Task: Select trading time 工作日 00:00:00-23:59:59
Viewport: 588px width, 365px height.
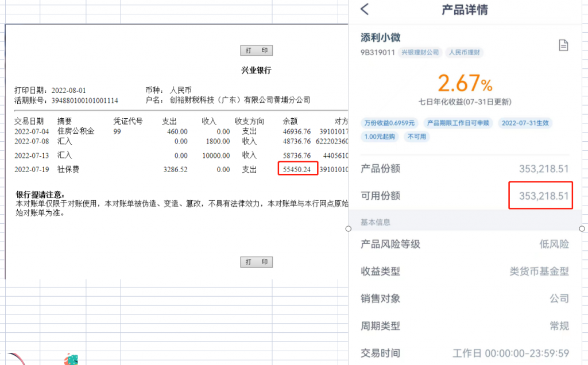Action: pos(510,354)
